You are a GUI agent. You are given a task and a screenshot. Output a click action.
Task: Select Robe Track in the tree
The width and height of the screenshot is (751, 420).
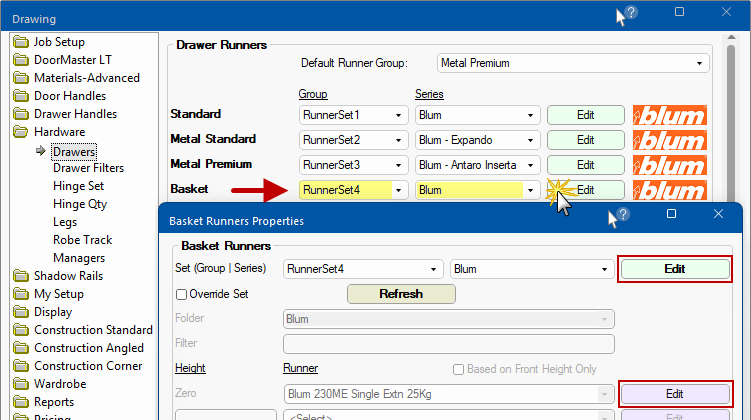(x=83, y=240)
